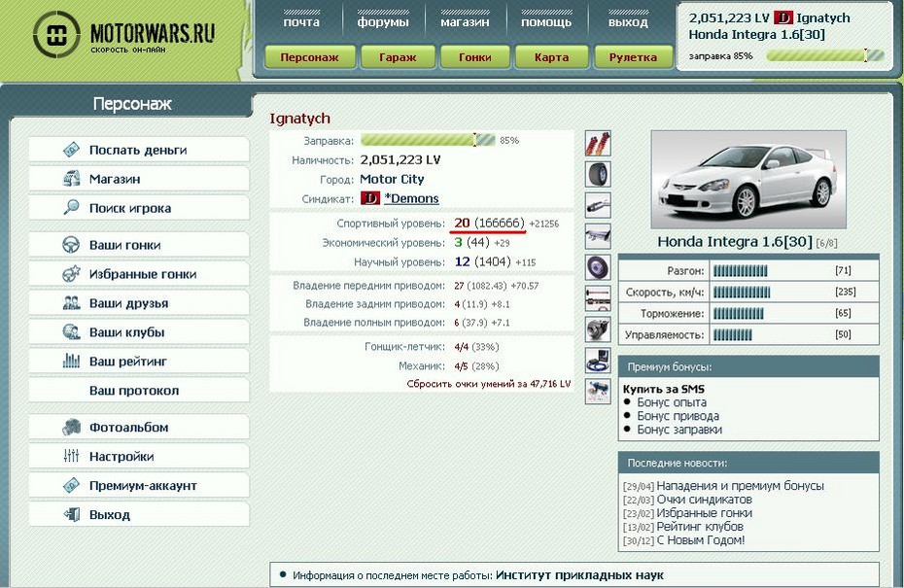904x588 pixels.
Task: Open the Гараж tab
Action: pyautogui.click(x=398, y=57)
